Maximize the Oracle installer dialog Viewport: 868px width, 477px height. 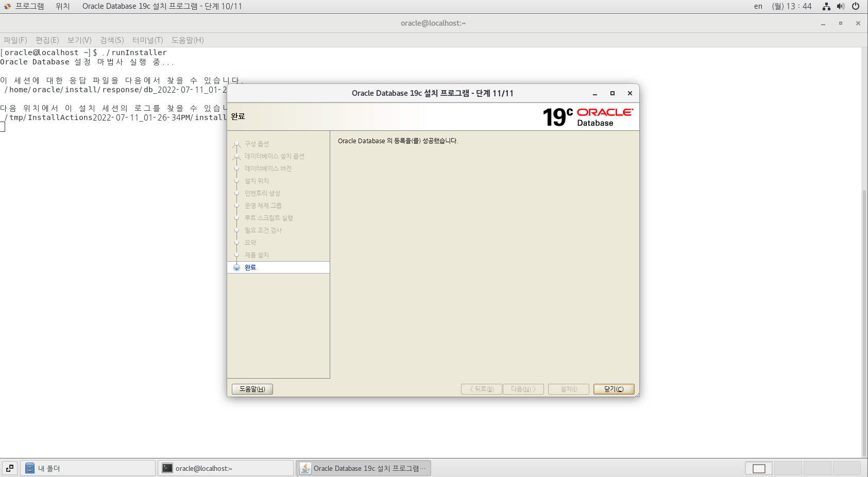612,93
